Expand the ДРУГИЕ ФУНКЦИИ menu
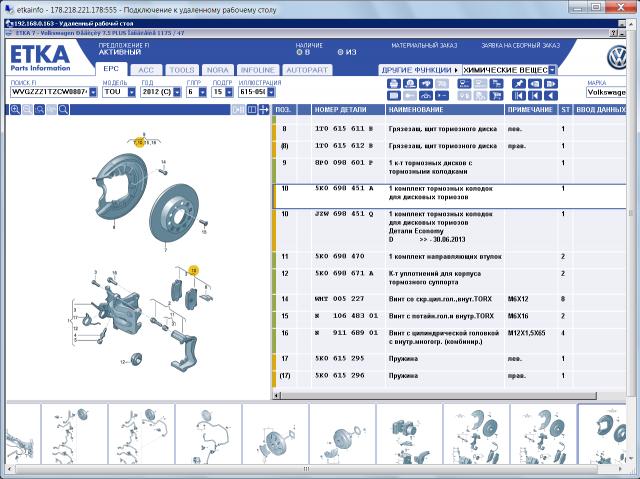640x479 pixels. coord(420,70)
